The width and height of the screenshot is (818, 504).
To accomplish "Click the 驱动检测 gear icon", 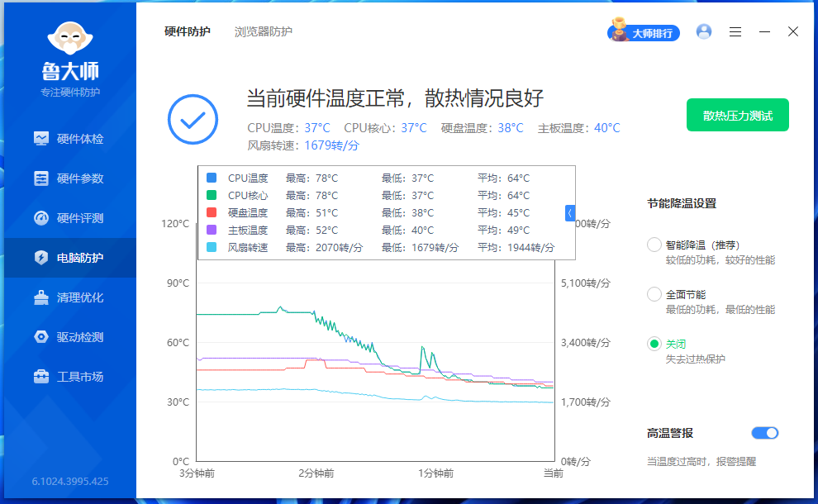I will tap(41, 337).
